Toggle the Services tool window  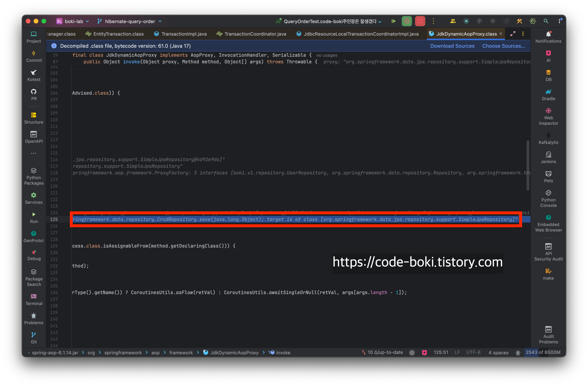(34, 198)
